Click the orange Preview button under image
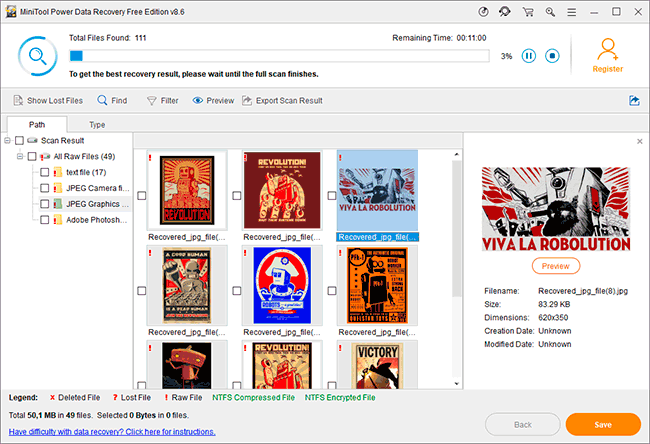 (x=555, y=266)
